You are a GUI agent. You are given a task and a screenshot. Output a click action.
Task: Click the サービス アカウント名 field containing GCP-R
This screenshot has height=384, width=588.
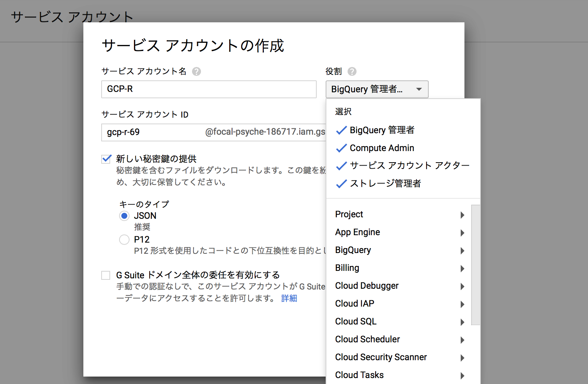point(209,89)
